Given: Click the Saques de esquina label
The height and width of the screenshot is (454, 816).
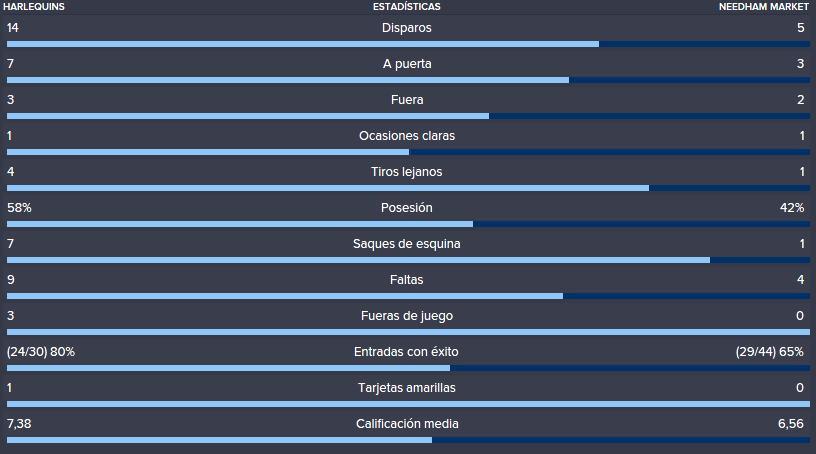Looking at the screenshot, I should [x=406, y=244].
